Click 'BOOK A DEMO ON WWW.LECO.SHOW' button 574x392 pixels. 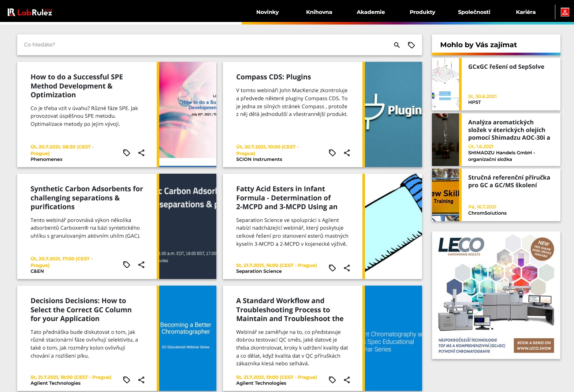point(534,346)
